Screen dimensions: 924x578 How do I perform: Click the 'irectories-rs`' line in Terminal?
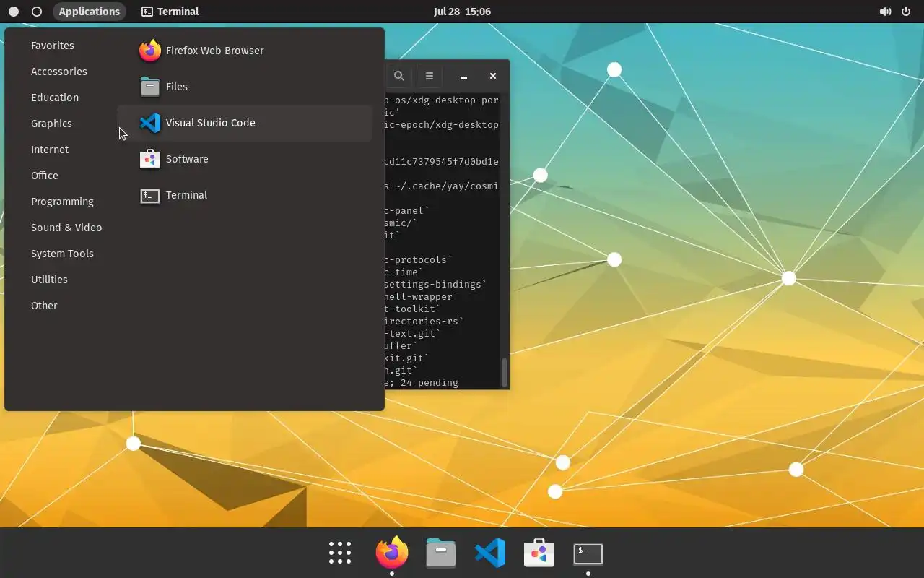(x=424, y=322)
